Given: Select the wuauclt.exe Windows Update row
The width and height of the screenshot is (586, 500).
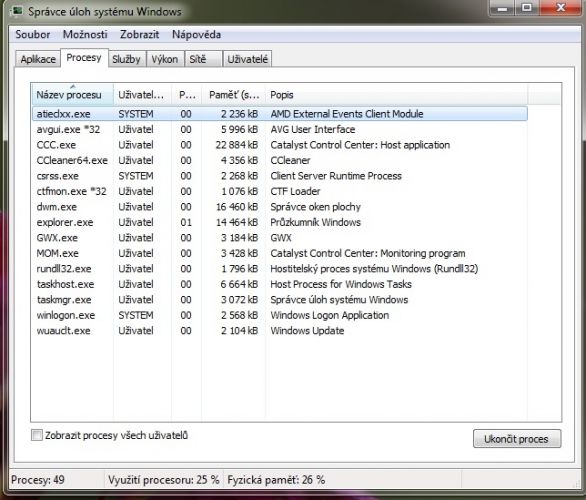Looking at the screenshot, I should coord(280,331).
